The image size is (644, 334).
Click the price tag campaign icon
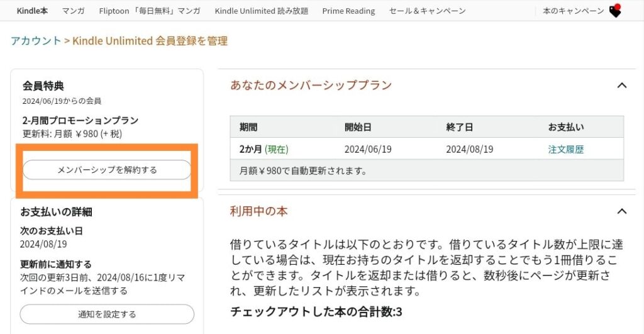tap(615, 11)
